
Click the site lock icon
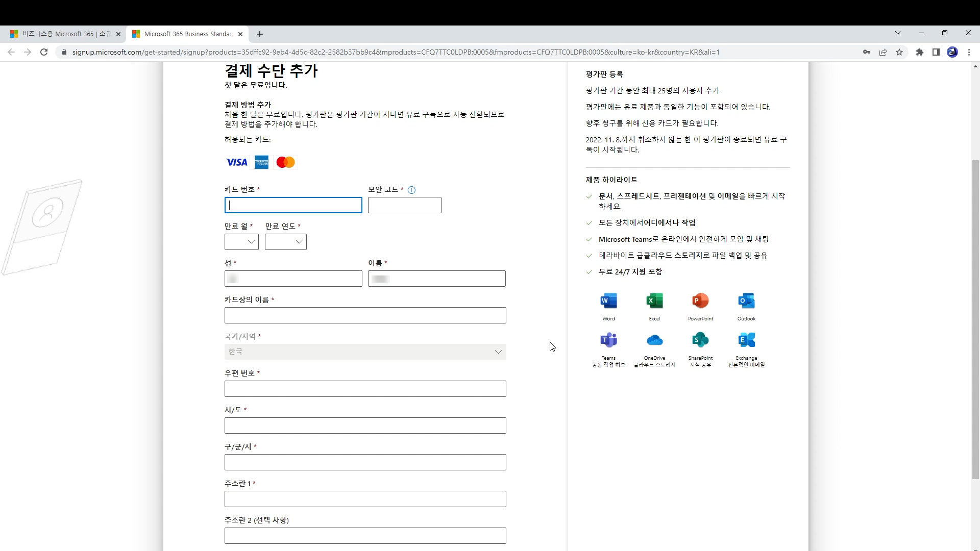pyautogui.click(x=64, y=52)
